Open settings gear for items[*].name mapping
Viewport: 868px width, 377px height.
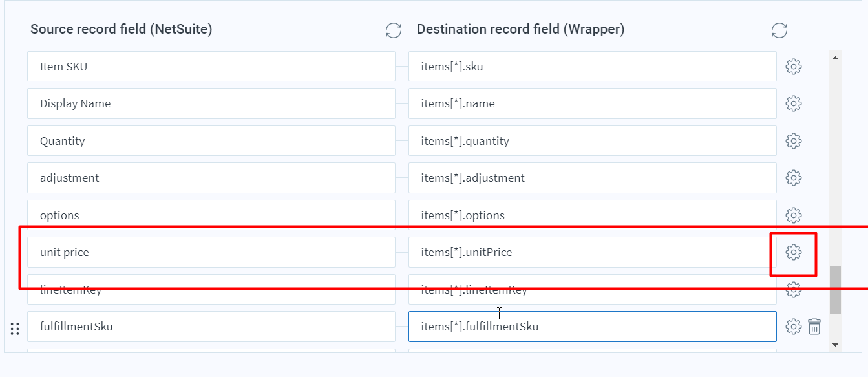click(794, 103)
